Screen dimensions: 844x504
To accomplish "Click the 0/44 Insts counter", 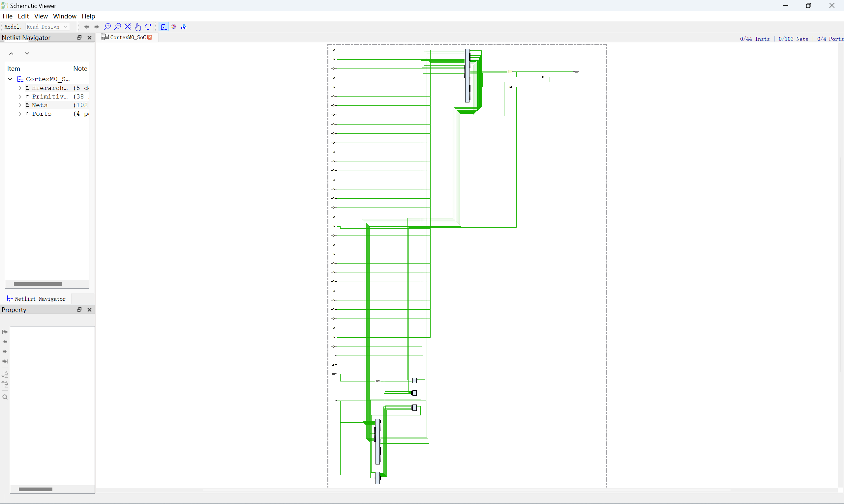I will (755, 39).
